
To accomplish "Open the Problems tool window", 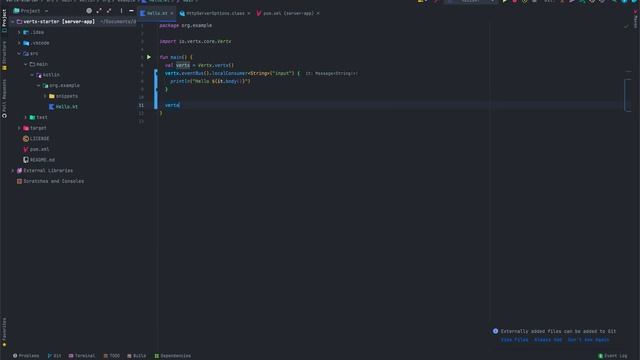I will coord(26,356).
